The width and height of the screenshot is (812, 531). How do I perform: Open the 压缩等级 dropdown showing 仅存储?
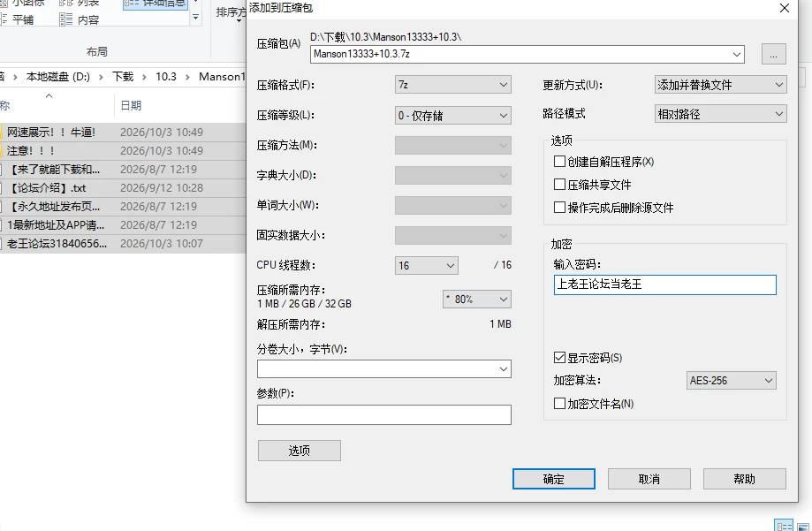(452, 115)
